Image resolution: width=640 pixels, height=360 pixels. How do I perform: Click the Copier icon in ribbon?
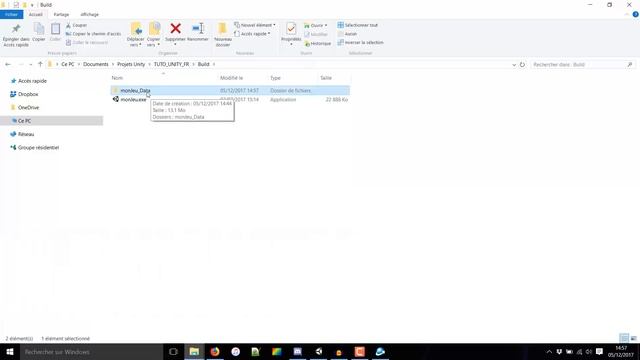pos(39,29)
